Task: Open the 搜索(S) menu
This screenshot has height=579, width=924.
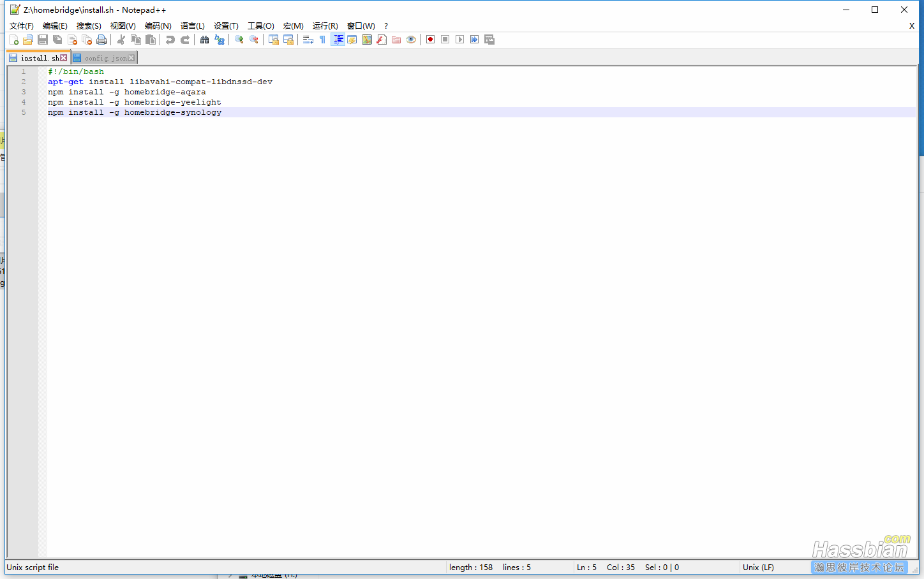Action: (89, 26)
